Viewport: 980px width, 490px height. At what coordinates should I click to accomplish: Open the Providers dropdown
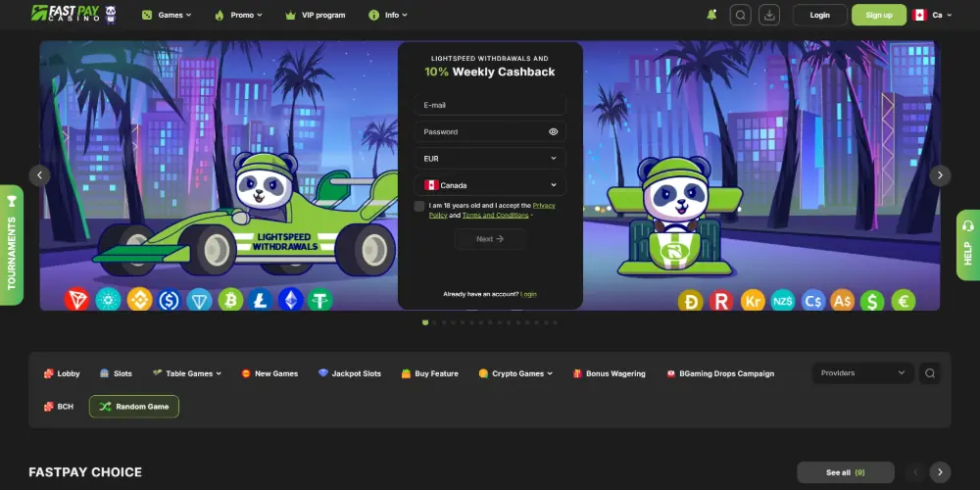(862, 373)
